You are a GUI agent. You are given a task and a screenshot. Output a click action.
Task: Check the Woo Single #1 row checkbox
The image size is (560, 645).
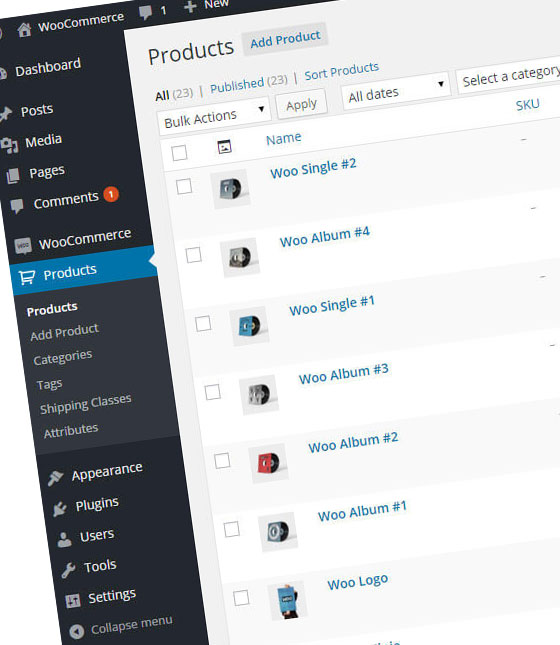203,323
